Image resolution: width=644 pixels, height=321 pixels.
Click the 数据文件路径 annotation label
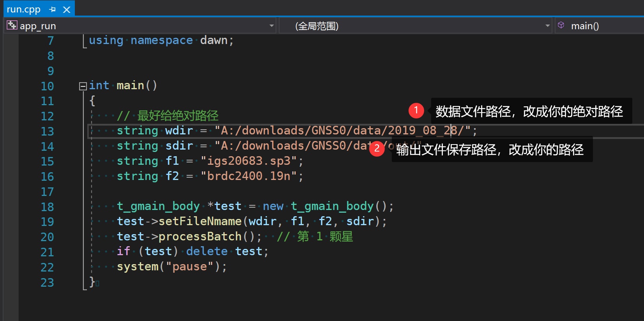(529, 111)
